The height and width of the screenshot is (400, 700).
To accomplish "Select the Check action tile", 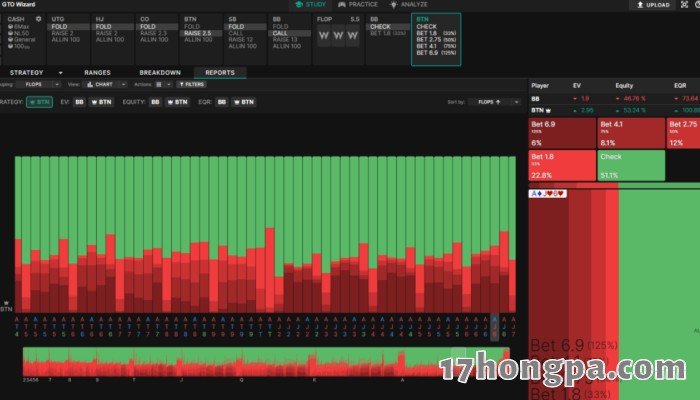I will pyautogui.click(x=630, y=165).
